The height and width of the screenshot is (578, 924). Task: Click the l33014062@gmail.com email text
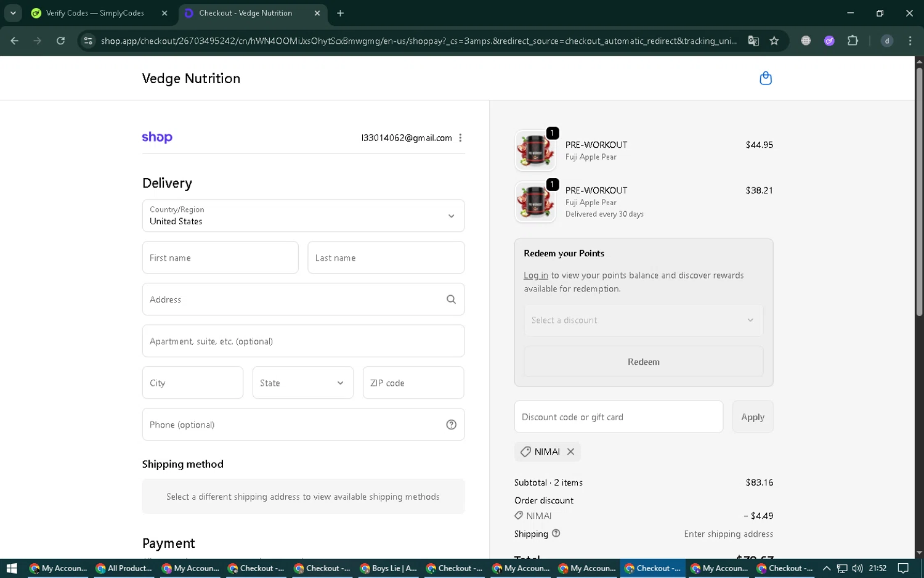(407, 138)
